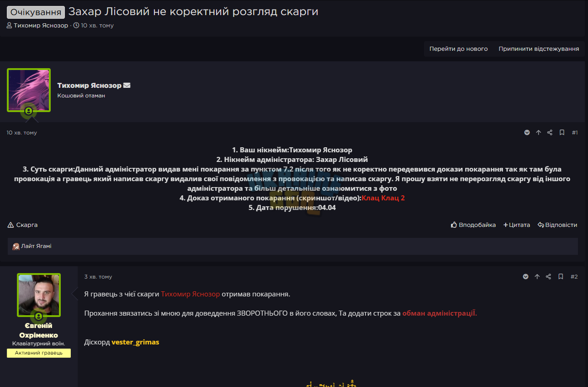Click post #1 timestamp 10 хв. тому

tap(21, 133)
